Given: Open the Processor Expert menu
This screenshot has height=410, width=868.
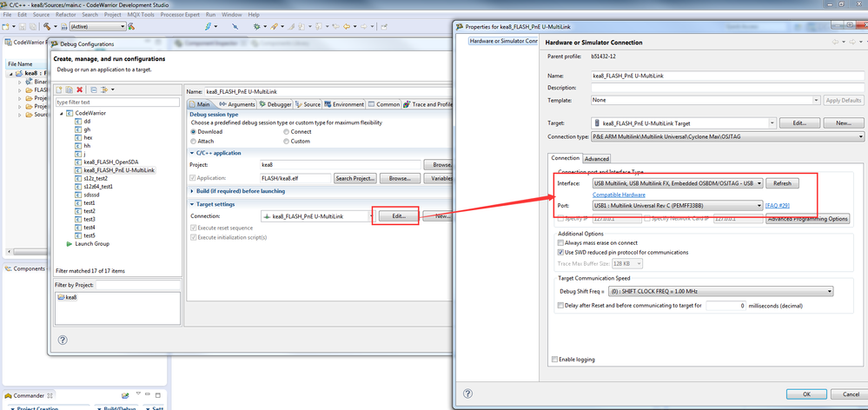Looking at the screenshot, I should click(179, 15).
